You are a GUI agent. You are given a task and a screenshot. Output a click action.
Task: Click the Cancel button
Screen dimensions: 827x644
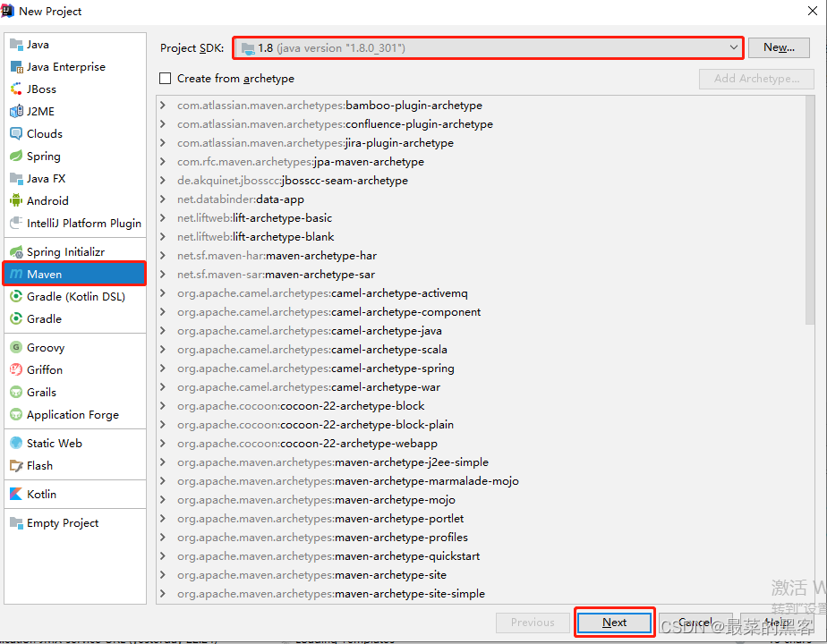[695, 623]
